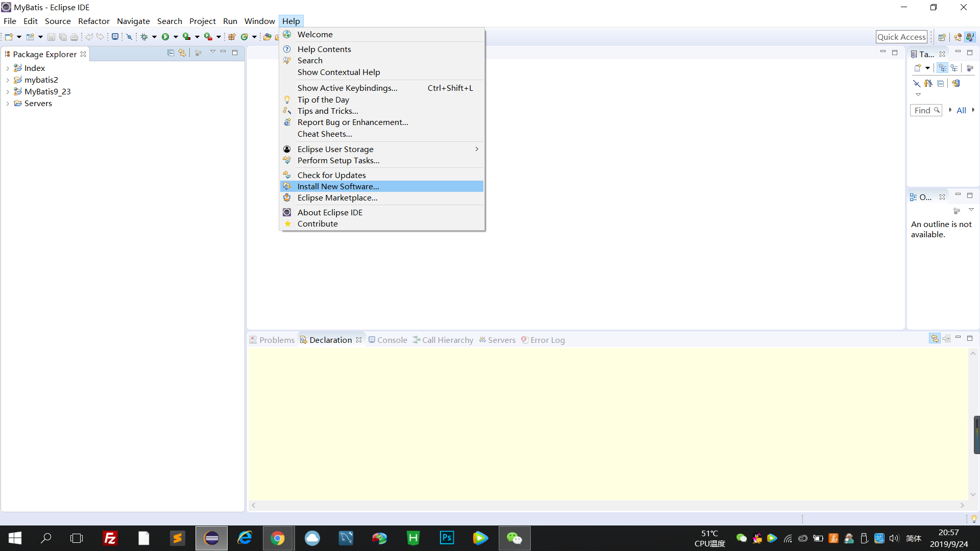This screenshot has height=551, width=980.
Task: Toggle Scheduled view in Task List
Action: click(954, 68)
